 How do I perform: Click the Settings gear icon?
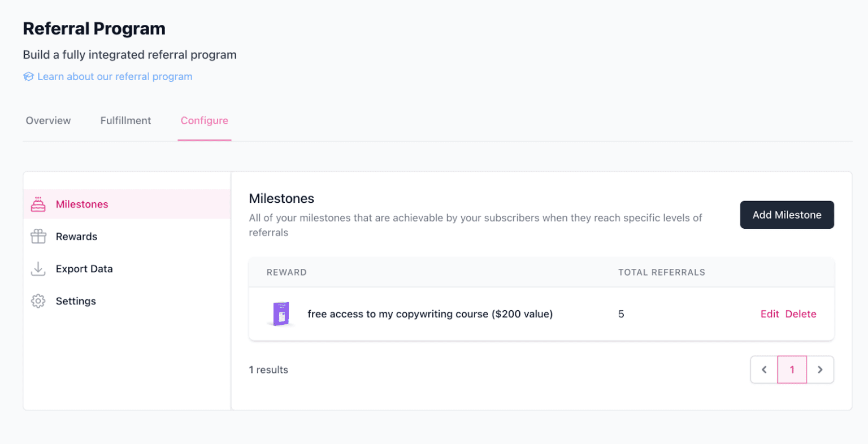38,301
